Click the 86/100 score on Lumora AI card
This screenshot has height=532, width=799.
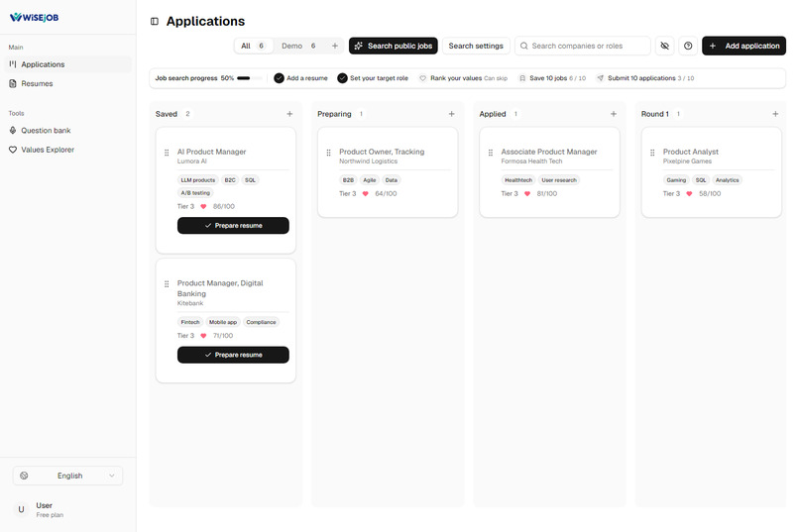(x=224, y=207)
